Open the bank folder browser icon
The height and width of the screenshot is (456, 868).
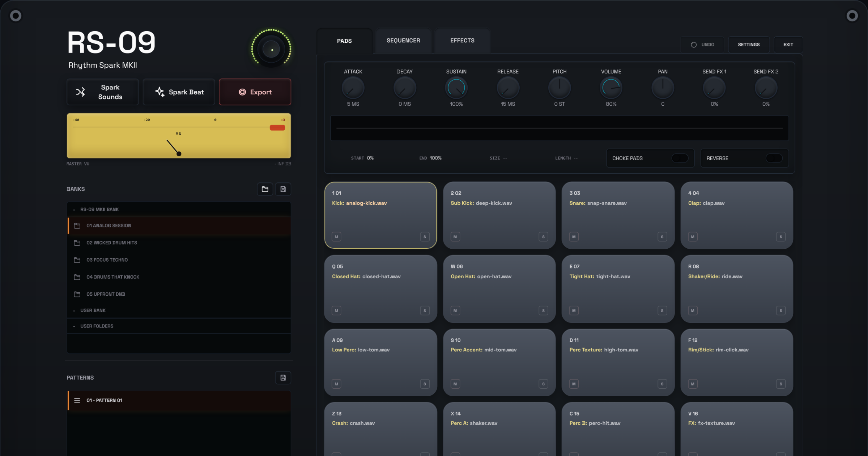(x=265, y=189)
